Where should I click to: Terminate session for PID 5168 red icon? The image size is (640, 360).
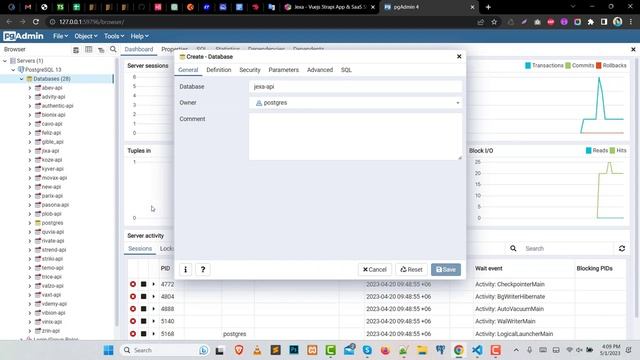click(133, 333)
